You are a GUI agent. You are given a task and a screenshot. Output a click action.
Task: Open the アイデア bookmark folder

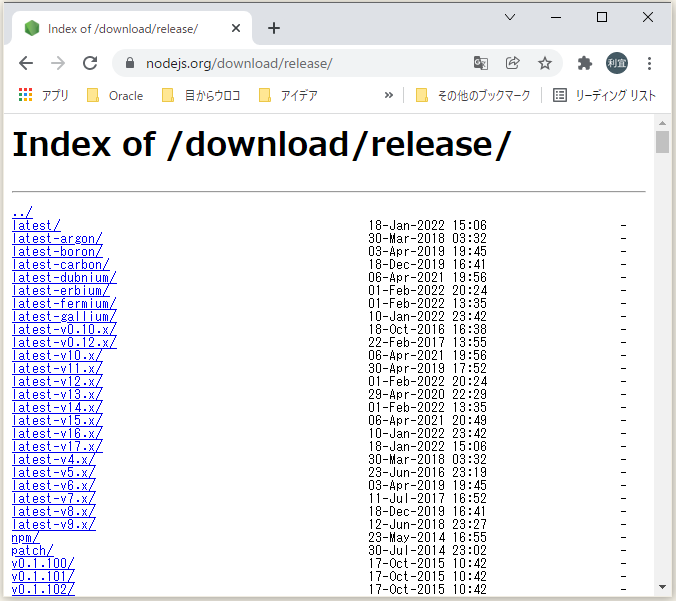point(288,95)
